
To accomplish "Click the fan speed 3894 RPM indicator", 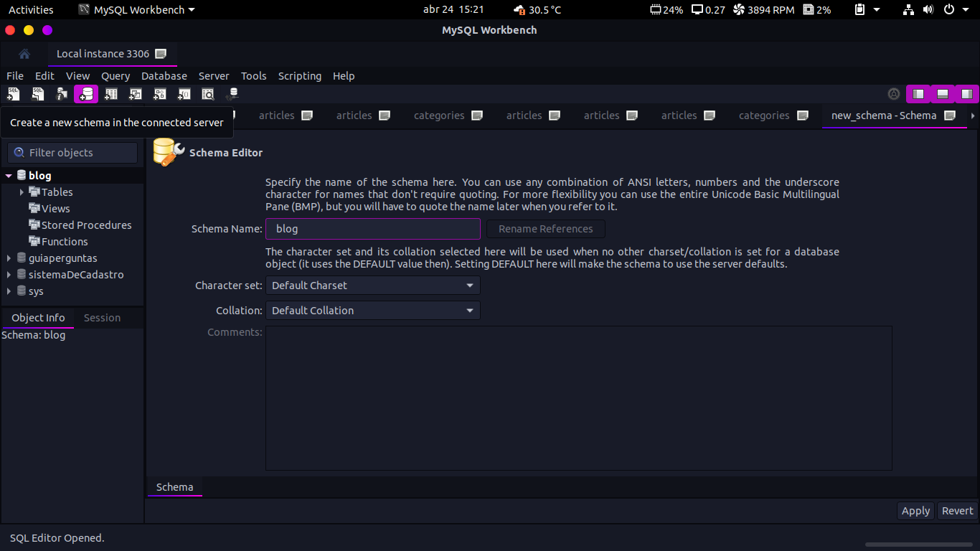I will (x=763, y=10).
